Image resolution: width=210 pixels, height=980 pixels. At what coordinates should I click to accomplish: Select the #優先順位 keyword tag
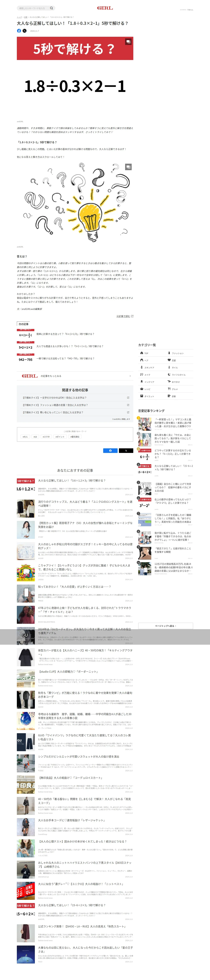click(x=75, y=437)
